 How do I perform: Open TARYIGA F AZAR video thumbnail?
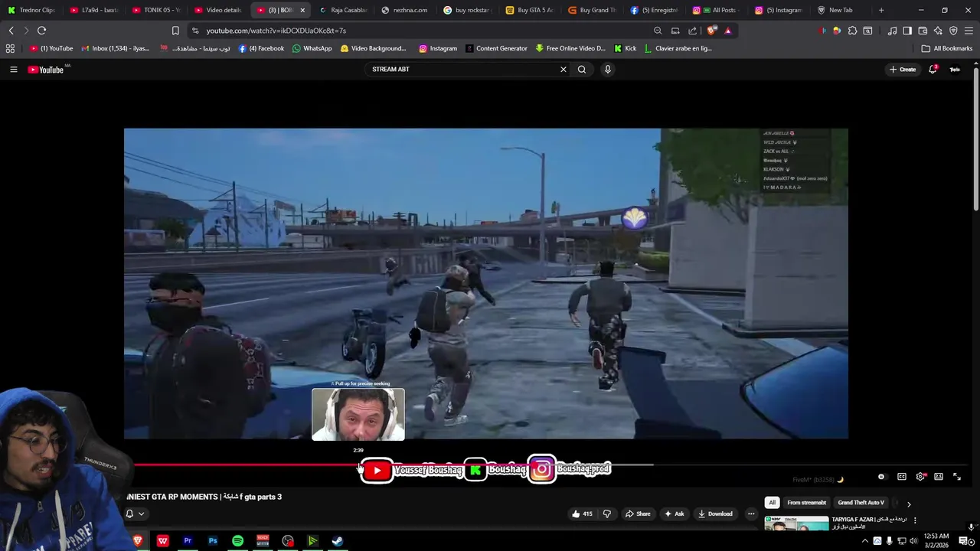tap(796, 524)
